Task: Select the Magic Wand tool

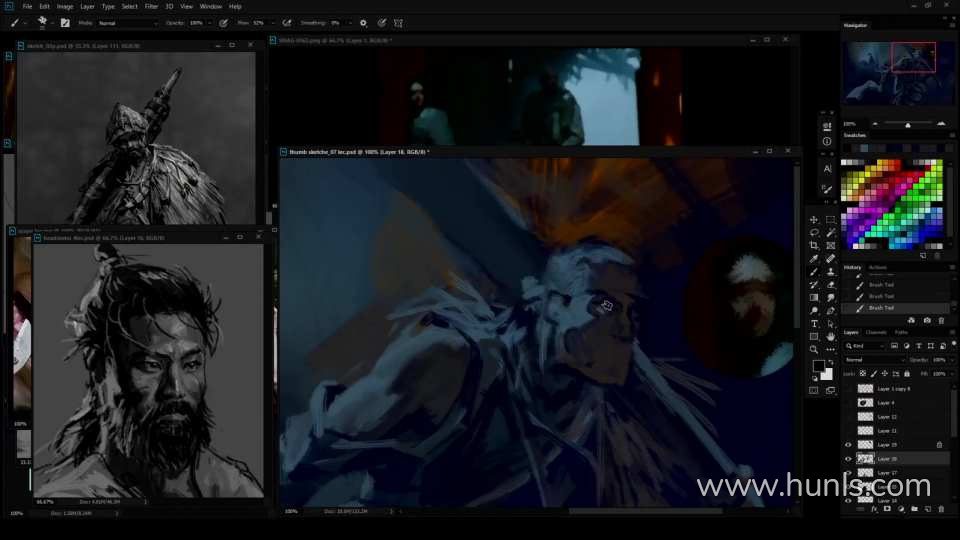Action: (831, 233)
